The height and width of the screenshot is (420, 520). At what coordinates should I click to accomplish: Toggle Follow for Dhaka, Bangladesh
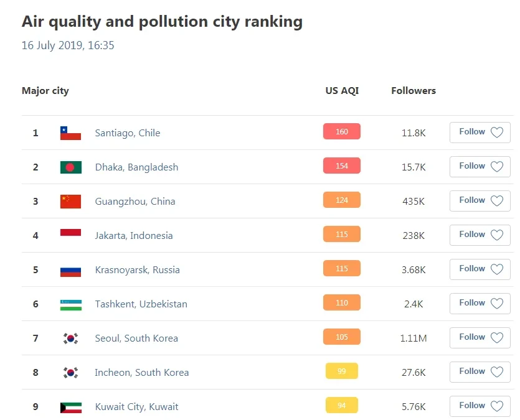tap(480, 167)
